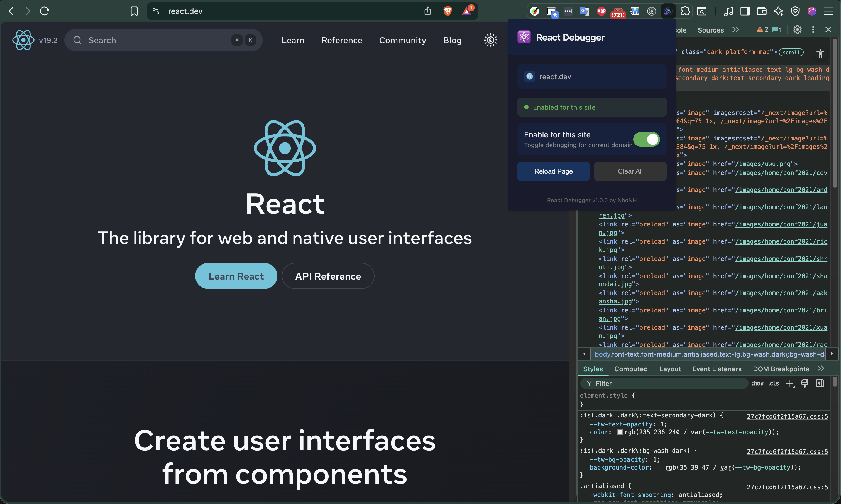Click the Adblock Plus ABP icon

[x=601, y=11]
